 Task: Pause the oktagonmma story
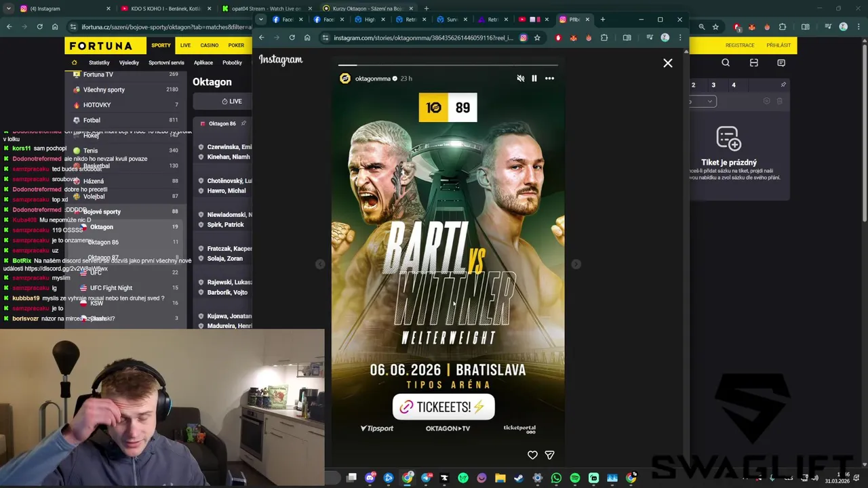click(534, 79)
